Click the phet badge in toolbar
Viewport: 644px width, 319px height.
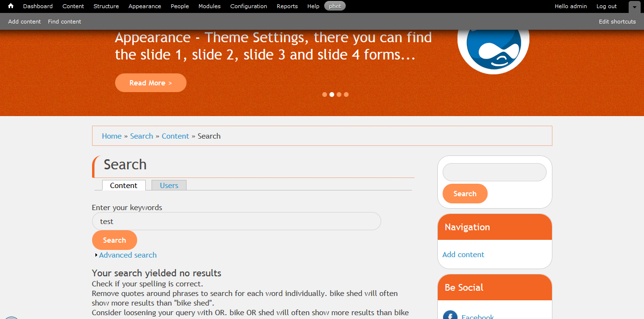click(x=335, y=6)
